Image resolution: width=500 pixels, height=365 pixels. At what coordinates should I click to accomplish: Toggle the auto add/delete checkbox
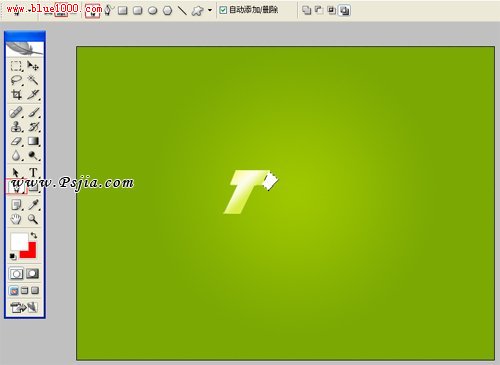(223, 10)
